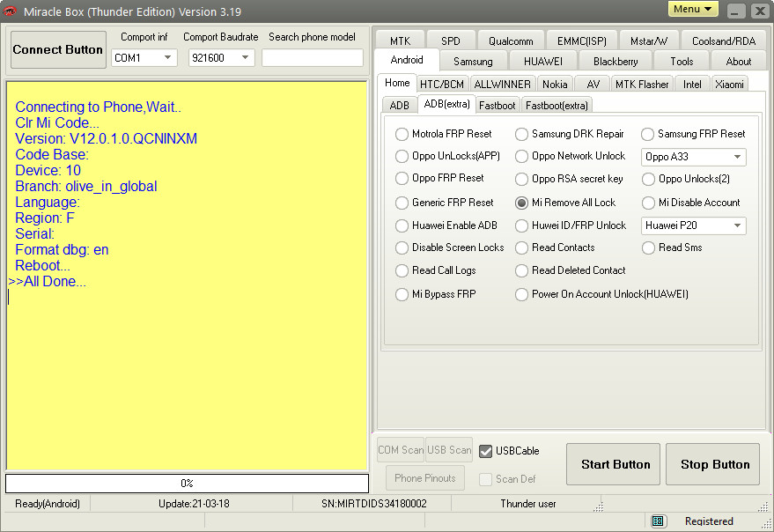Select Oppo UnLocks(APP) radio option

point(447,156)
